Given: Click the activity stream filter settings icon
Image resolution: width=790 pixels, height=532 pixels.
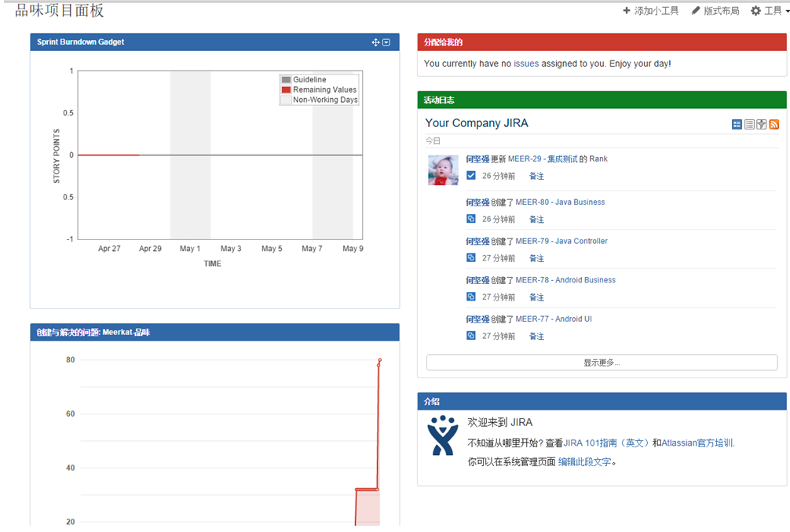Looking at the screenshot, I should coord(762,124).
